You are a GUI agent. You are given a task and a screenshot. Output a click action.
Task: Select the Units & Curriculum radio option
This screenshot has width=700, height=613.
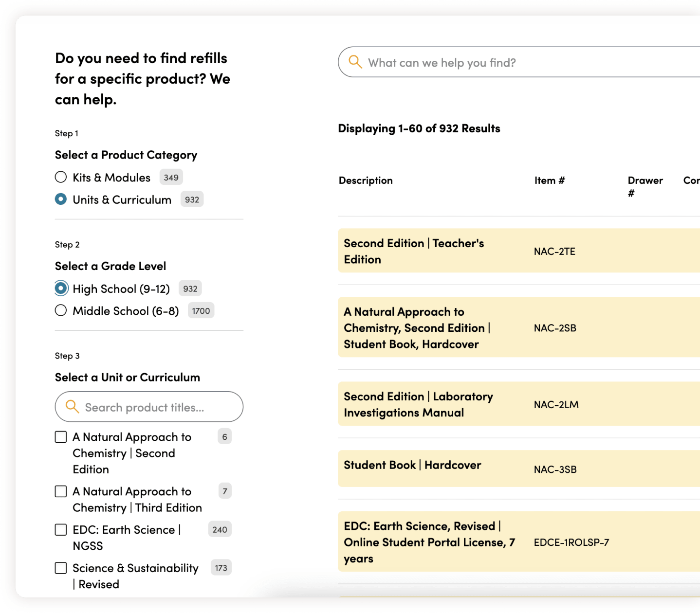coord(61,199)
